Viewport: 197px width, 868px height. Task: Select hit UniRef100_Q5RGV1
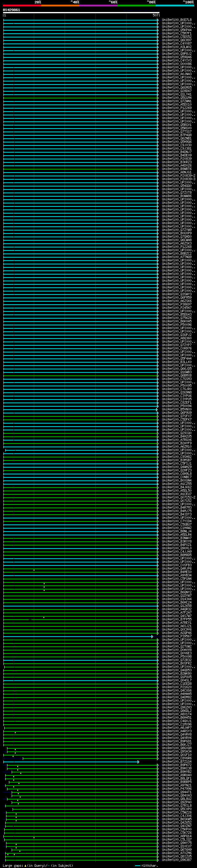(176, 125)
